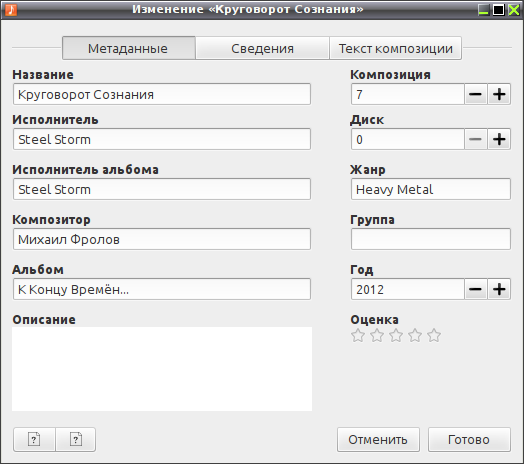Click the Год field showing 2012
The image size is (524, 464).
point(408,289)
